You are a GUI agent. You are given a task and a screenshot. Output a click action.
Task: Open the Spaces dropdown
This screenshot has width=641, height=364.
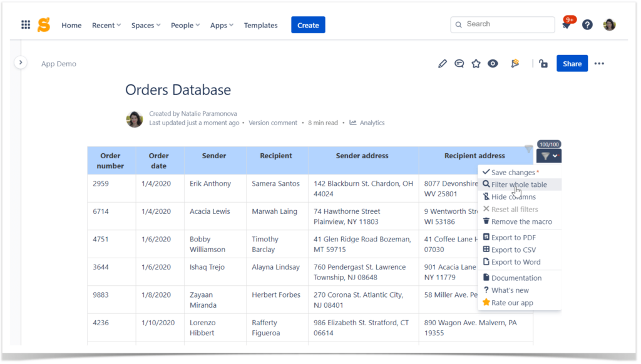point(145,25)
